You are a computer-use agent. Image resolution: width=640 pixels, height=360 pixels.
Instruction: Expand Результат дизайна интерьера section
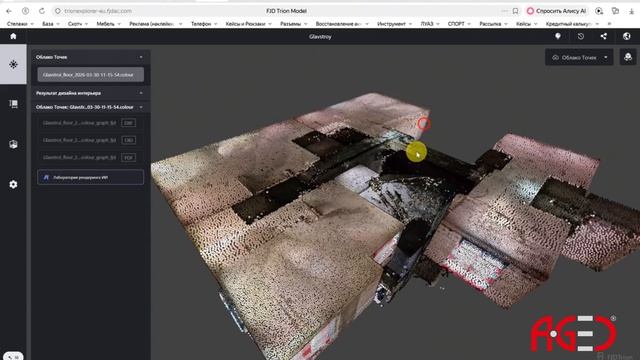click(x=141, y=93)
